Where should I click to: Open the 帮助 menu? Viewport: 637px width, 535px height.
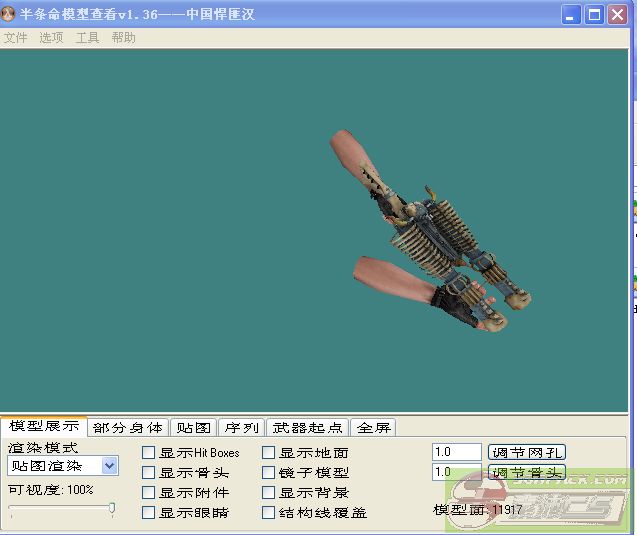pyautogui.click(x=124, y=38)
